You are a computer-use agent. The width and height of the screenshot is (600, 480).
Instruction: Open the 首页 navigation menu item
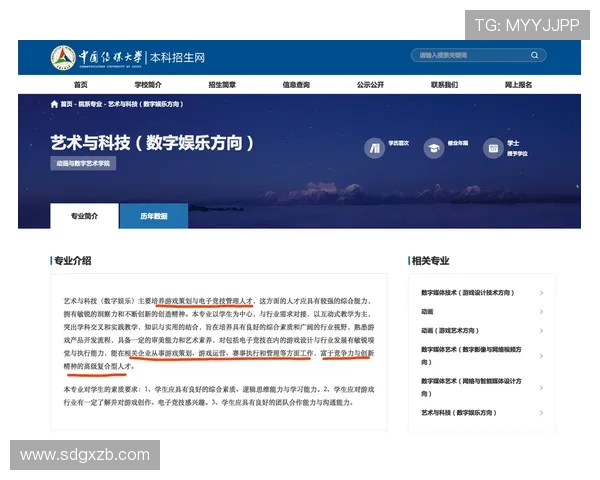[x=80, y=85]
